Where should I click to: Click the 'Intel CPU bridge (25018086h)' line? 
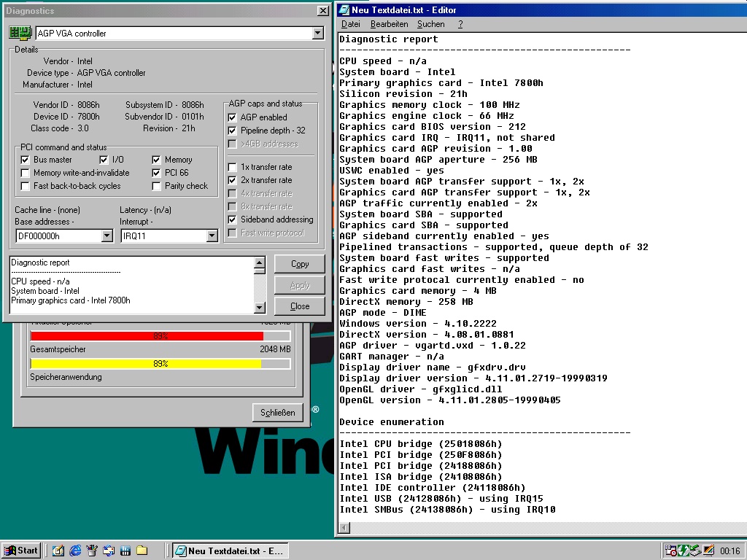click(x=421, y=444)
